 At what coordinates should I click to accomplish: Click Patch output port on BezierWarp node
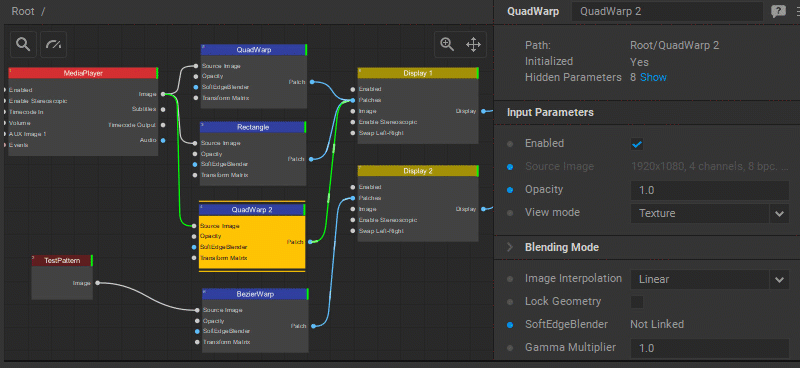click(313, 326)
